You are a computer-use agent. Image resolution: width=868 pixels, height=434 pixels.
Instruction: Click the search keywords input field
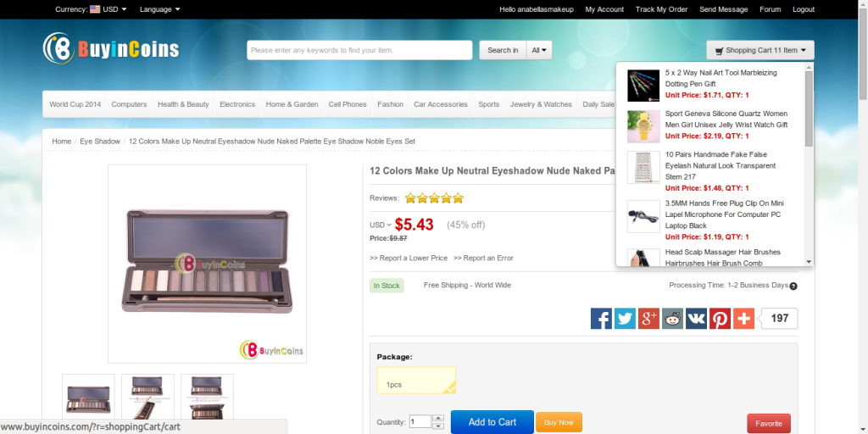click(x=359, y=50)
